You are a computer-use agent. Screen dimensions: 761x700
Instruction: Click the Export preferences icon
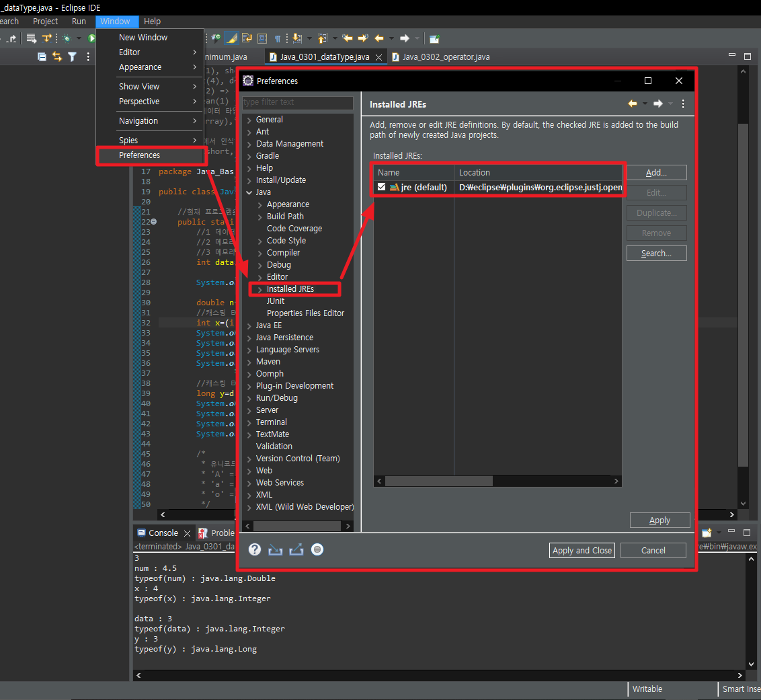coord(296,549)
